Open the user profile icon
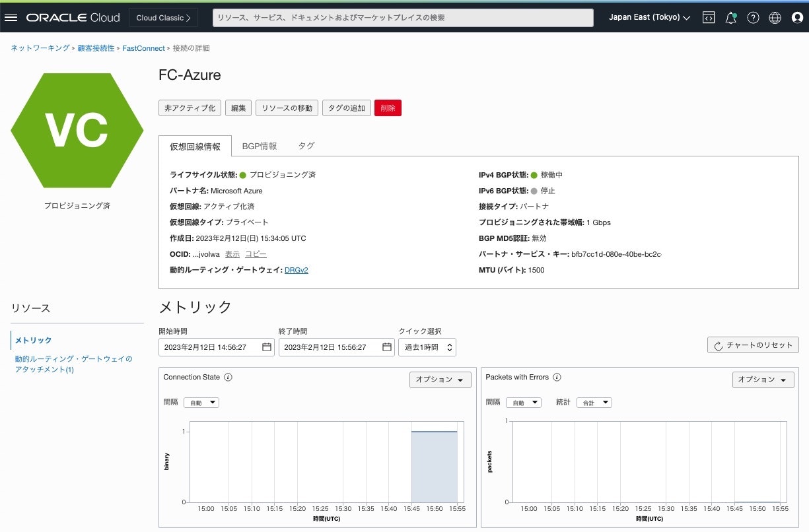Image resolution: width=809 pixels, height=532 pixels. (x=797, y=18)
